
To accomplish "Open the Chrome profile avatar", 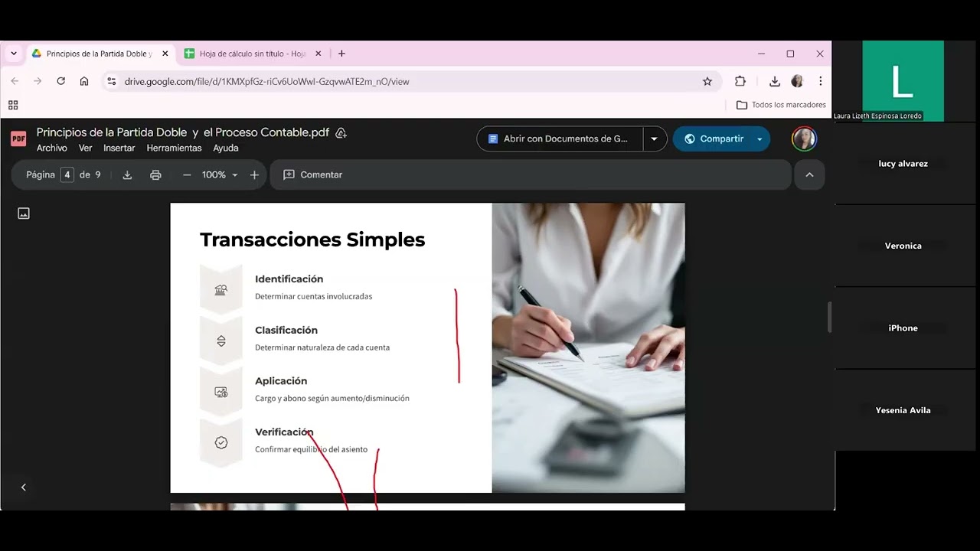I will tap(797, 81).
